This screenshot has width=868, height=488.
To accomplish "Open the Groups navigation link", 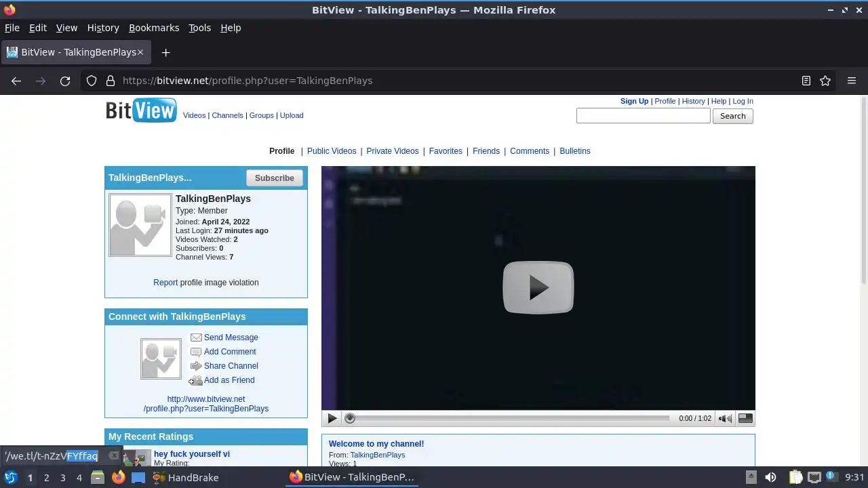I will (261, 115).
